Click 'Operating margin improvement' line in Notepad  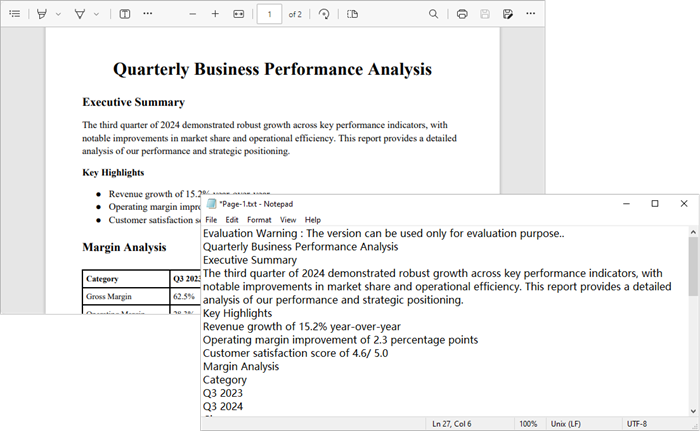341,340
